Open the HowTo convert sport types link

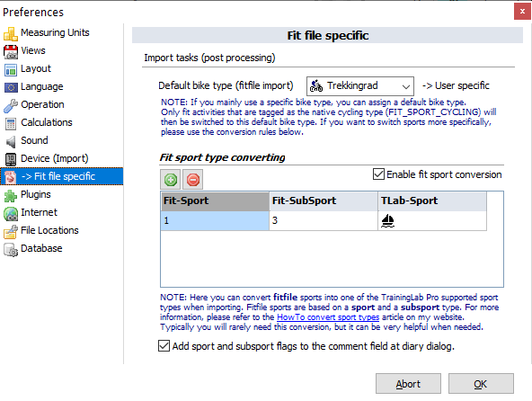coord(328,317)
